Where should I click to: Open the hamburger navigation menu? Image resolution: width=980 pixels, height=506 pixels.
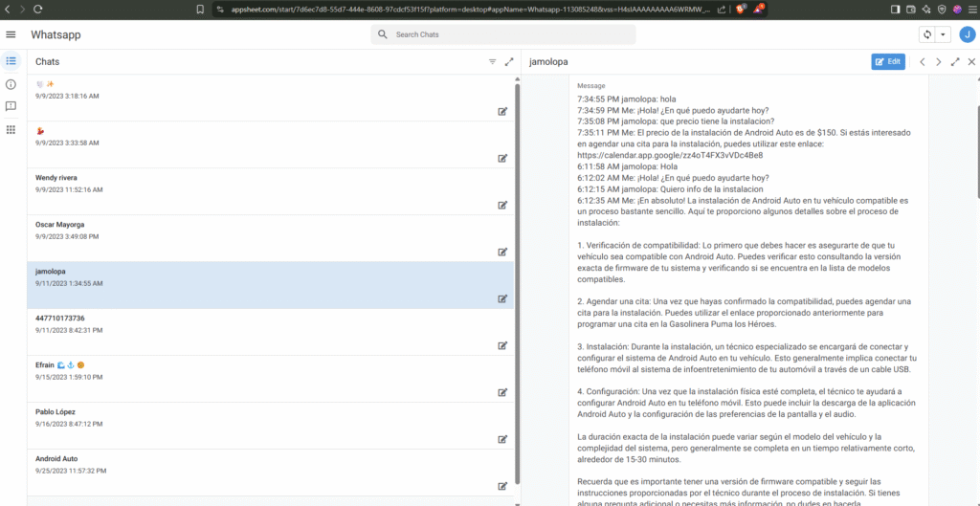[x=11, y=34]
